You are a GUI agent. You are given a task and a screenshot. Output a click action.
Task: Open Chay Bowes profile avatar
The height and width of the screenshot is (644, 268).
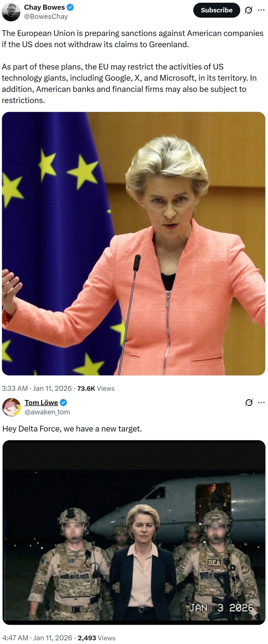pos(11,12)
